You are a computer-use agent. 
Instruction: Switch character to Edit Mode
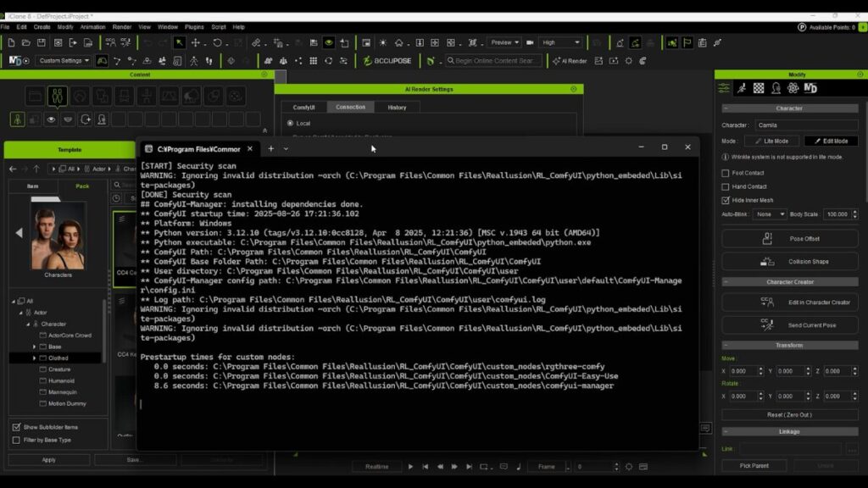pyautogui.click(x=831, y=141)
